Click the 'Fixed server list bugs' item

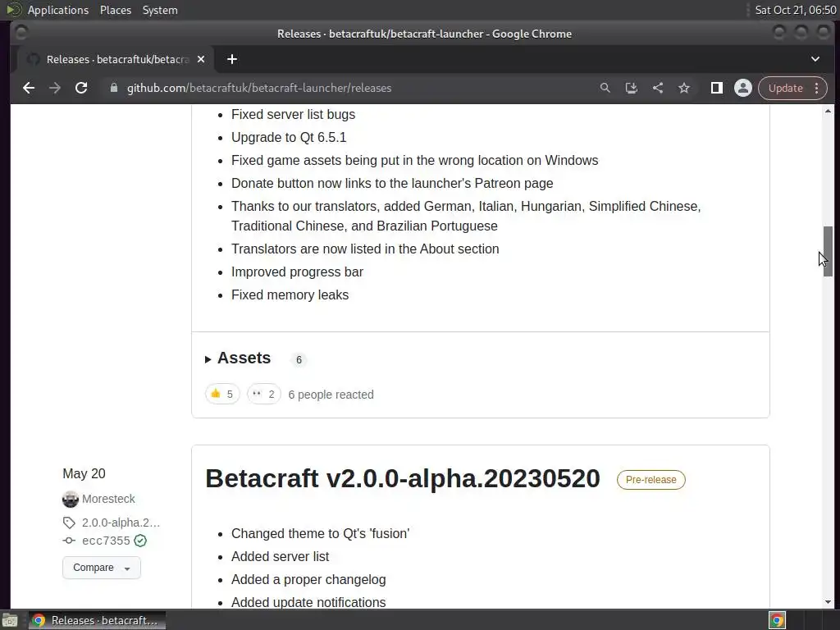tap(293, 114)
